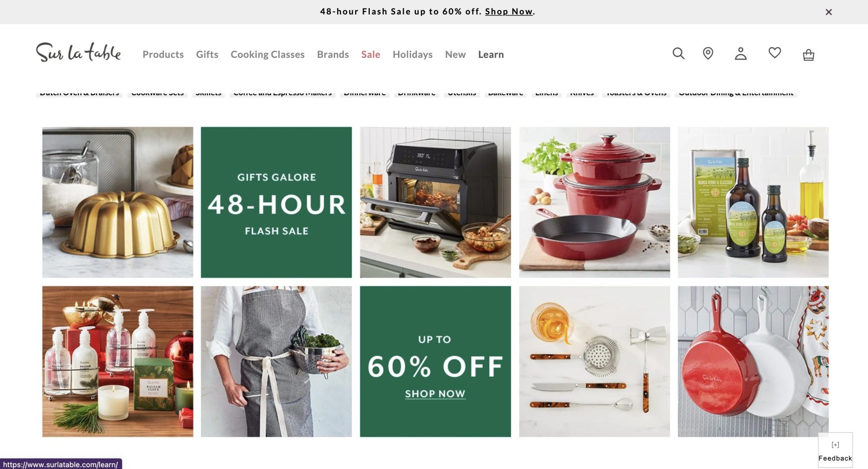The image size is (868, 469).
Task: Select the gold bundt pan image
Action: point(118,202)
